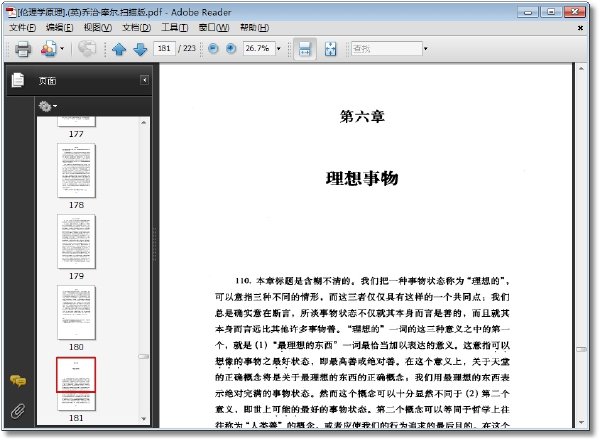This screenshot has height=441, width=600.
Task: Expand the share icon dropdown arrow
Action: pyautogui.click(x=62, y=49)
